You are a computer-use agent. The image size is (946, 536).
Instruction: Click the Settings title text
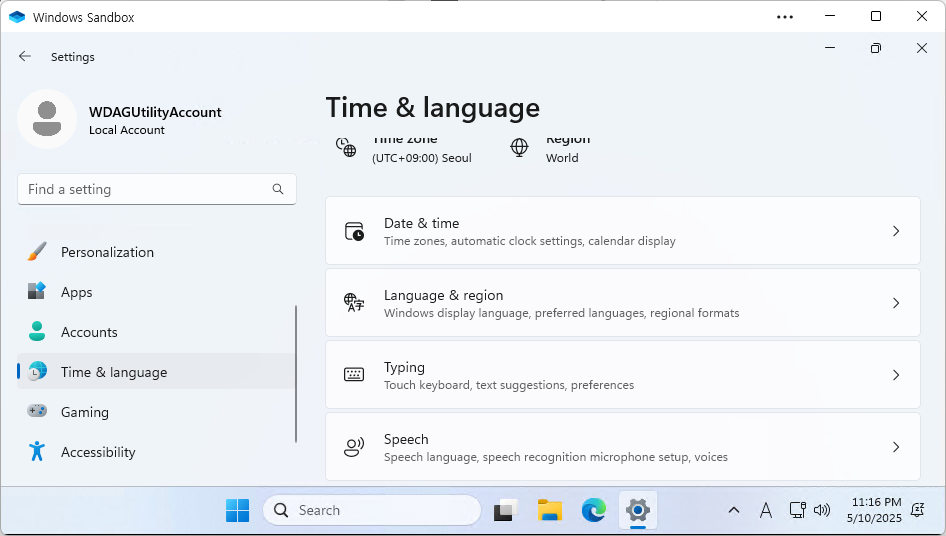point(72,57)
